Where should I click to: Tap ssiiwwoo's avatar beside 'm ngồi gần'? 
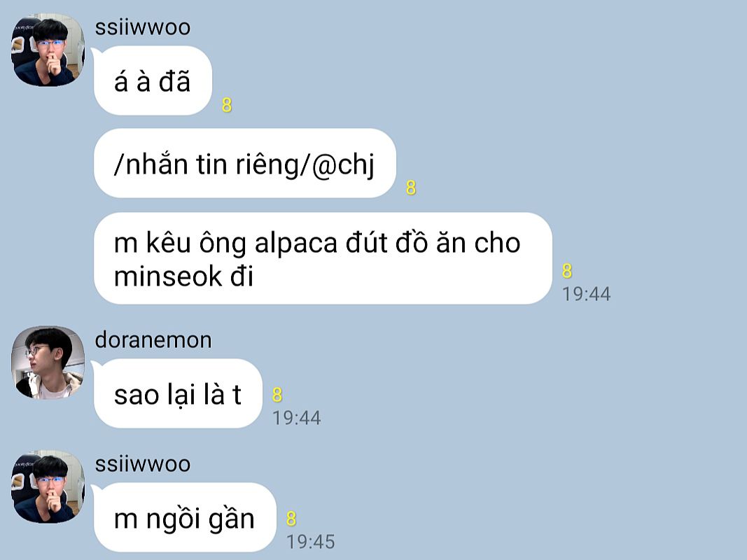[48, 486]
